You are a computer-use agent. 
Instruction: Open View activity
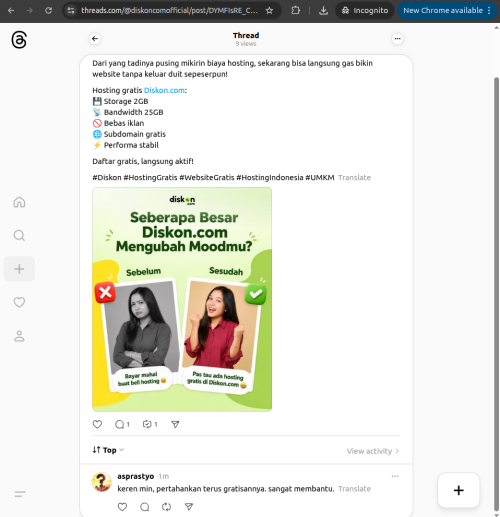tap(373, 451)
